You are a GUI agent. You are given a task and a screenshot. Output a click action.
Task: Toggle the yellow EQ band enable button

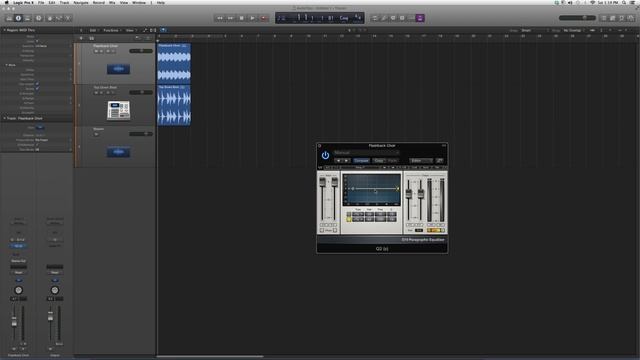point(349,220)
